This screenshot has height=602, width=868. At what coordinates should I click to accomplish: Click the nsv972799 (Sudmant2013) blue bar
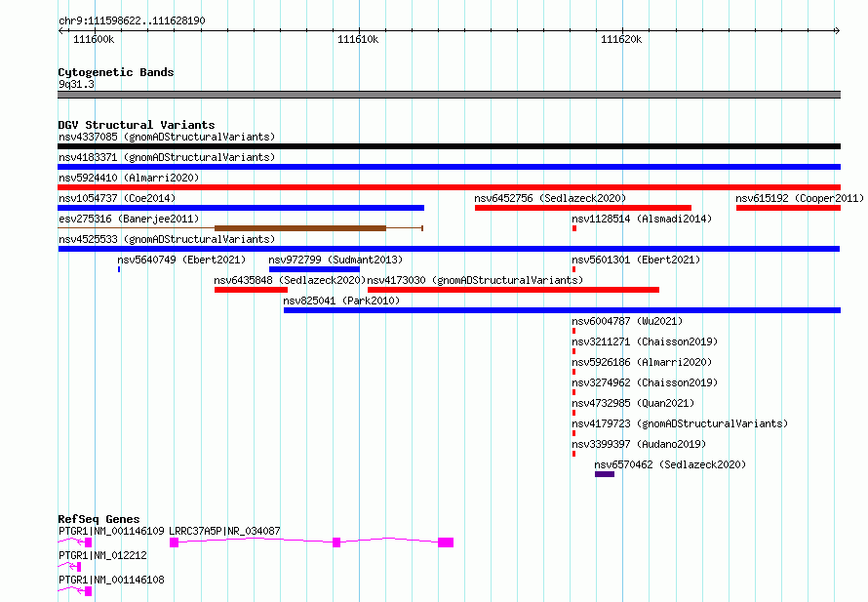pyautogui.click(x=314, y=269)
